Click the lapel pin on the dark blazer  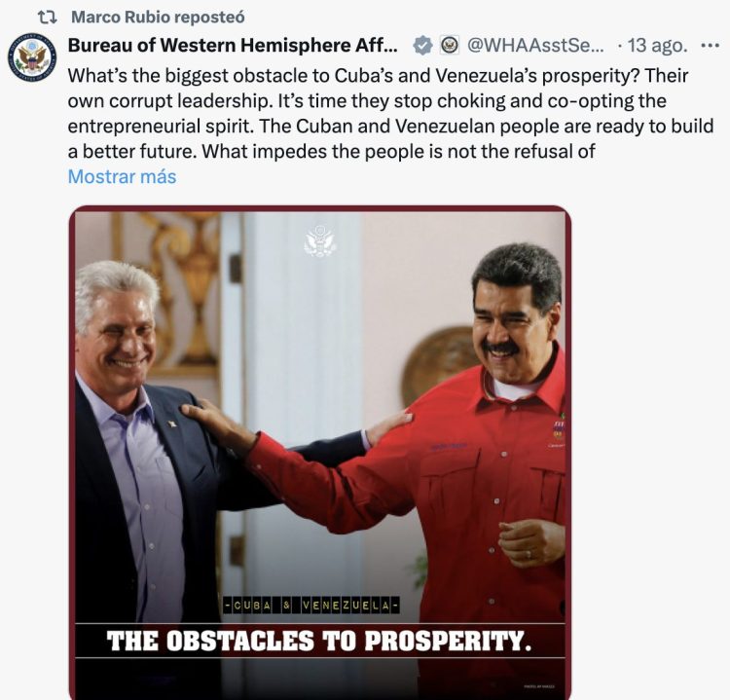click(171, 424)
